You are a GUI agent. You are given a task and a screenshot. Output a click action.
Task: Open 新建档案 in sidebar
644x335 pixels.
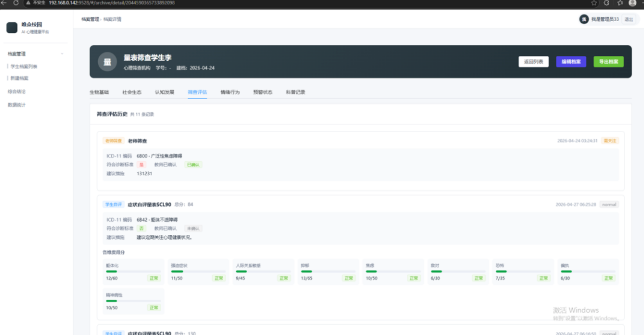(x=19, y=78)
